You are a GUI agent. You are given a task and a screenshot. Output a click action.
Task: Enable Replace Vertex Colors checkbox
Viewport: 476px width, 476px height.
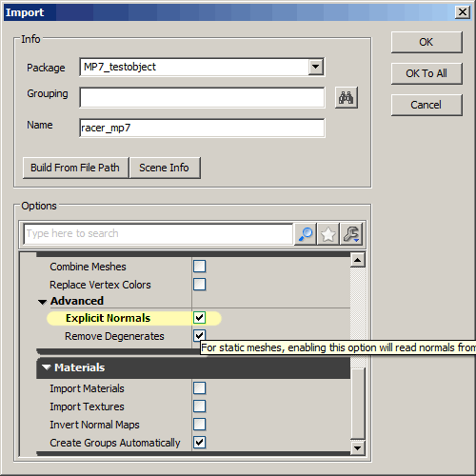(199, 285)
